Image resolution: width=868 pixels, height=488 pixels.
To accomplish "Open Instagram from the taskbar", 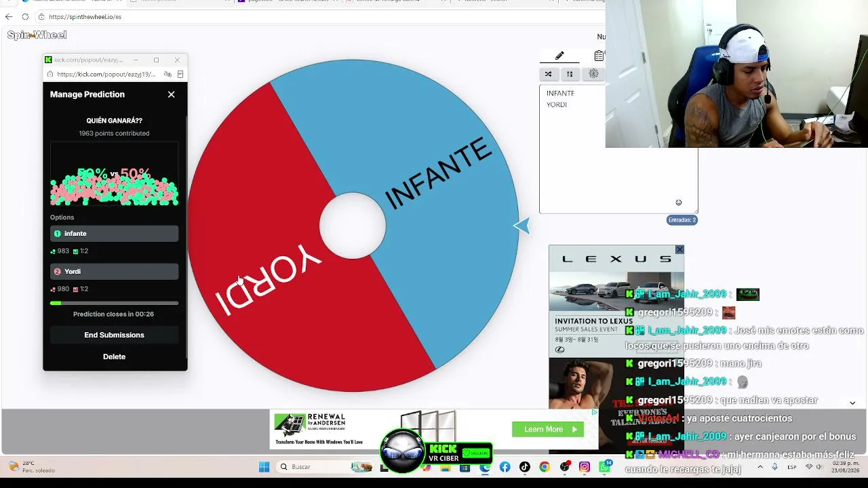I will (585, 467).
